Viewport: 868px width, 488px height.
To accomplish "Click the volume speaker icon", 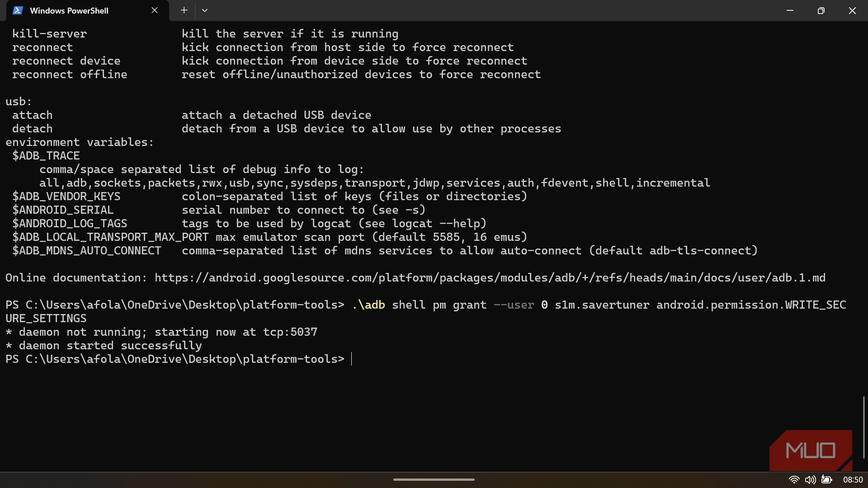I will 810,479.
